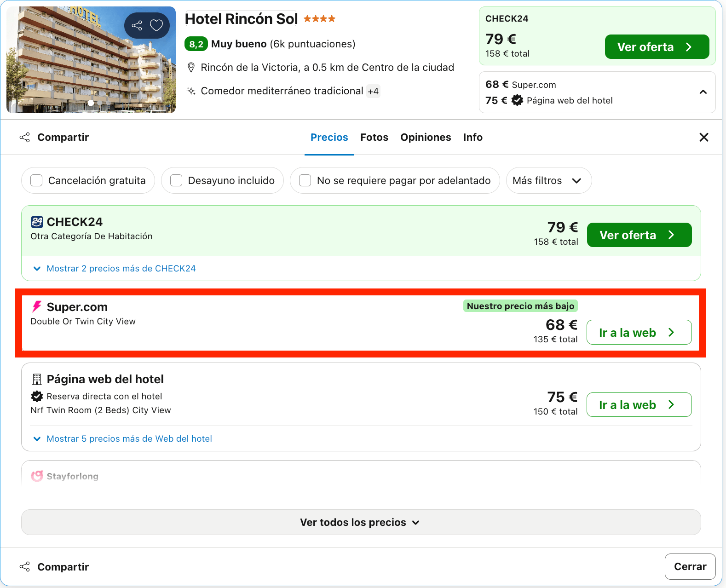Click the 135 € total text
726x588 pixels.
555,339
